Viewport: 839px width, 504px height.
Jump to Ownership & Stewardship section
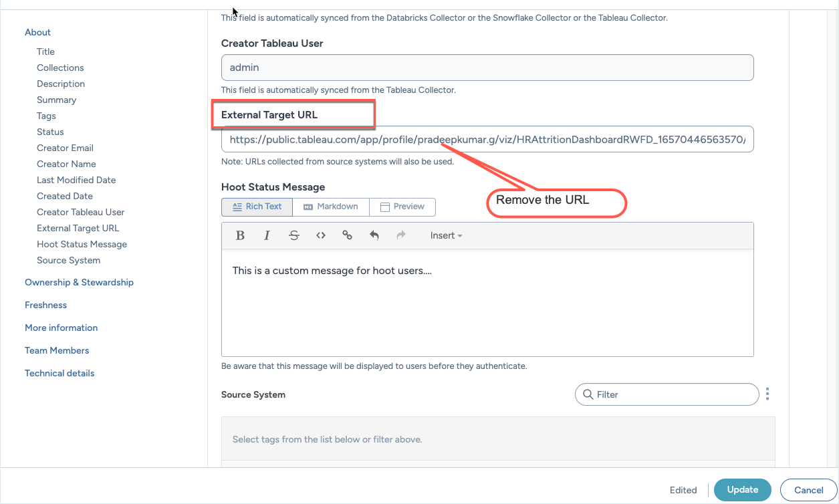(x=79, y=282)
